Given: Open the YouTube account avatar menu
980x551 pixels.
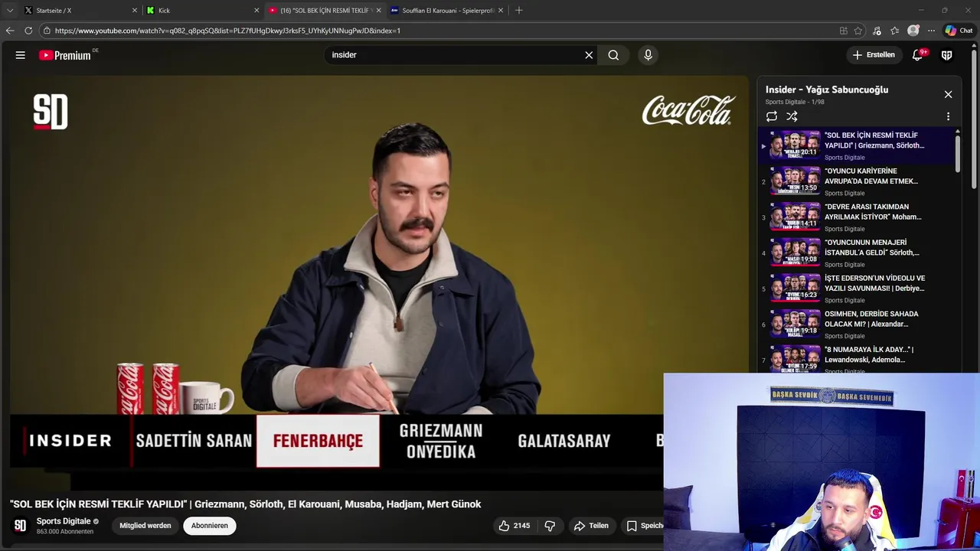Looking at the screenshot, I should click(x=947, y=55).
